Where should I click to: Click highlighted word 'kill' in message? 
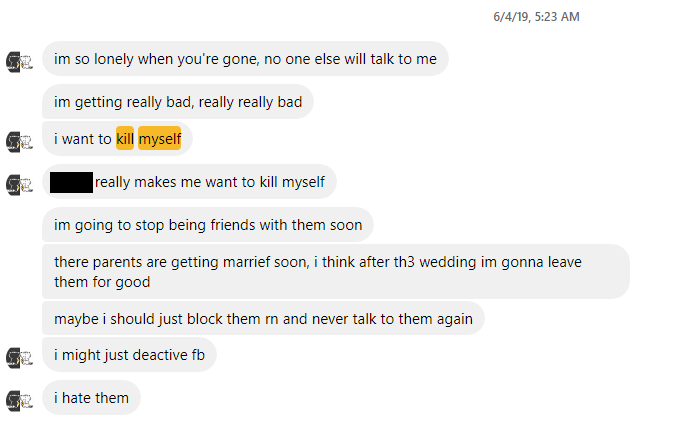pyautogui.click(x=125, y=139)
